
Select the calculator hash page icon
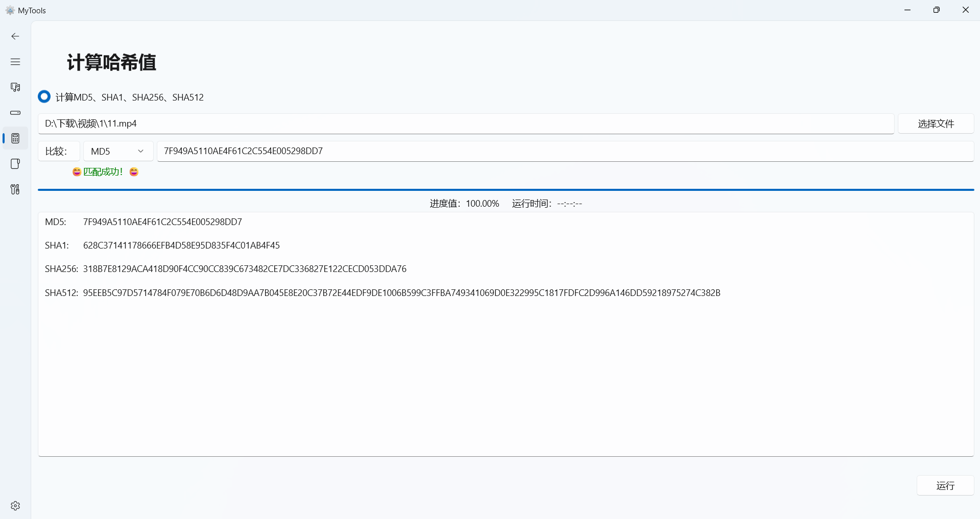(x=15, y=138)
